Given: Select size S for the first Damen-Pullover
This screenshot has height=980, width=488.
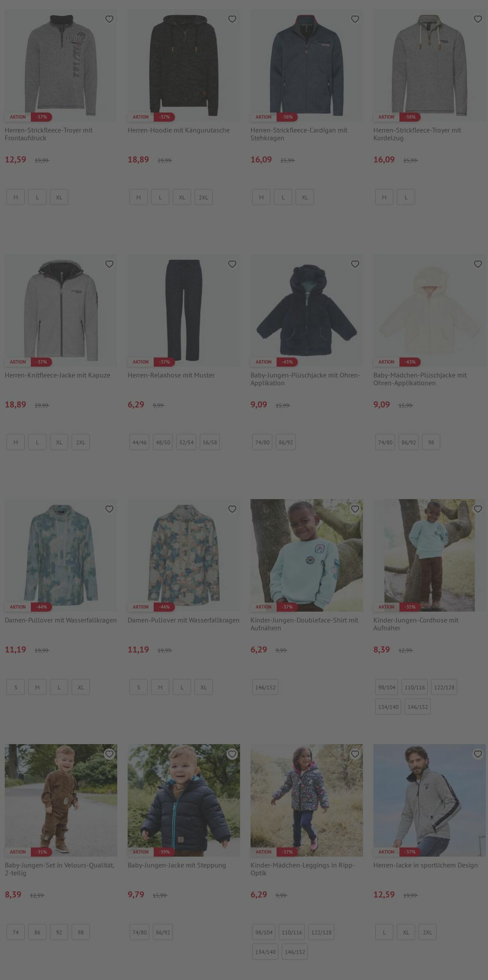Looking at the screenshot, I should pyautogui.click(x=16, y=687).
